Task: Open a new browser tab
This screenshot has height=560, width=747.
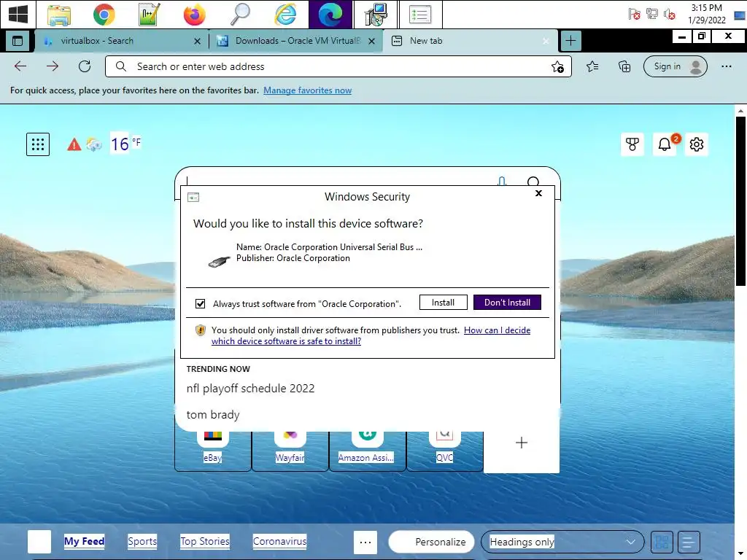Action: pos(570,41)
